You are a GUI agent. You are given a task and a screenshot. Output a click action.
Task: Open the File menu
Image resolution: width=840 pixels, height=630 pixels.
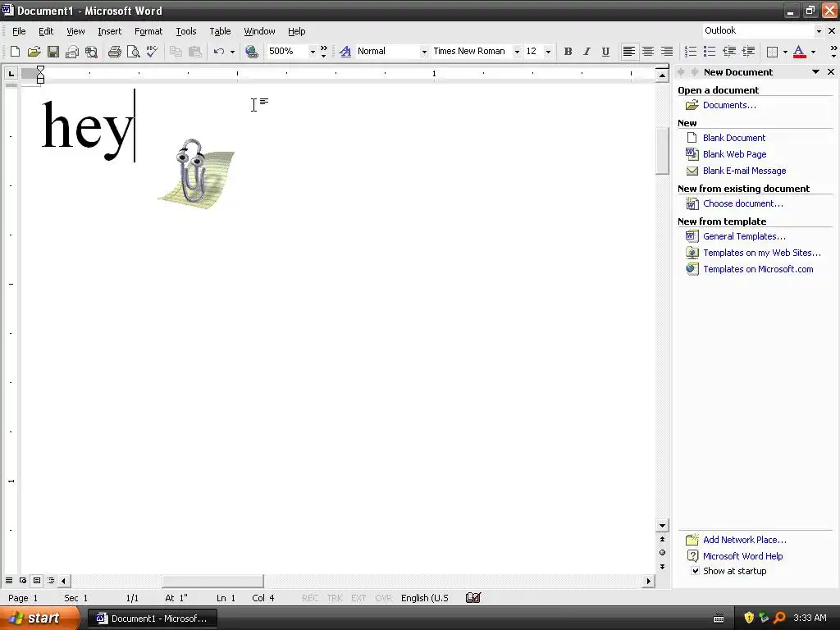[19, 32]
